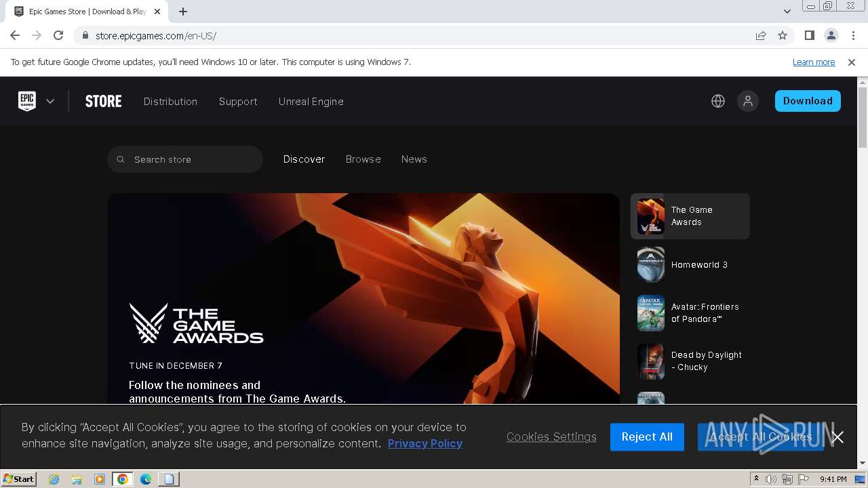Click the share page icon
Viewport: 868px width, 488px height.
pos(761,35)
